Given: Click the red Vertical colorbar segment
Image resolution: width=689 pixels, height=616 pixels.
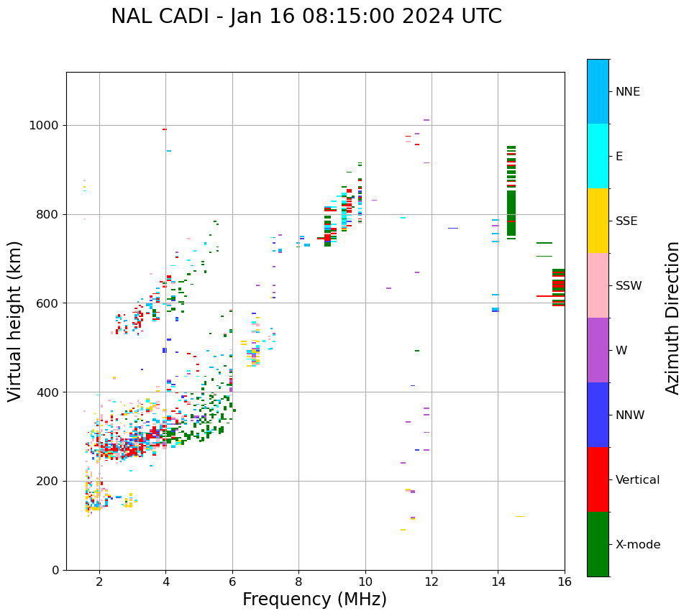Looking at the screenshot, I should click(x=598, y=479).
